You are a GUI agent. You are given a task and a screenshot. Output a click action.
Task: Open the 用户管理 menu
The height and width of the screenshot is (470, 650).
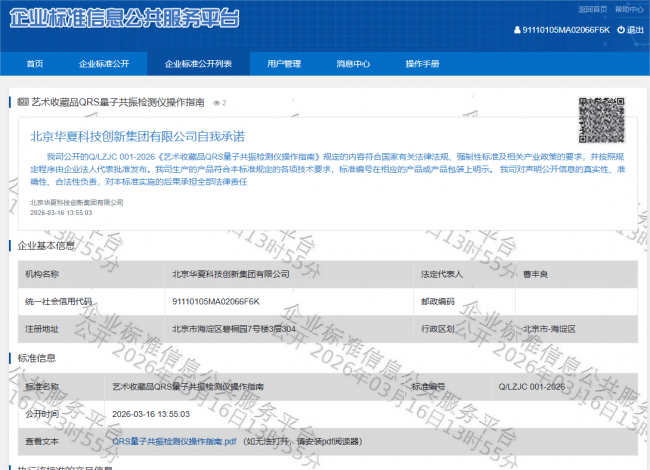284,64
